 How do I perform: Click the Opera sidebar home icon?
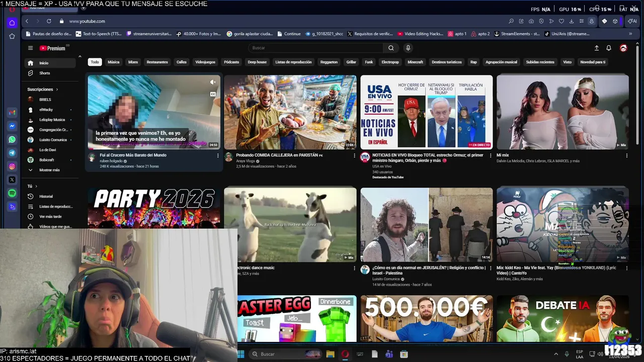click(x=12, y=23)
